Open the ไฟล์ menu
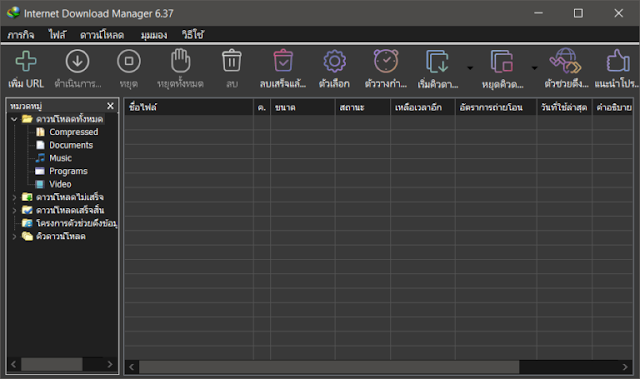The image size is (640, 379). click(57, 35)
